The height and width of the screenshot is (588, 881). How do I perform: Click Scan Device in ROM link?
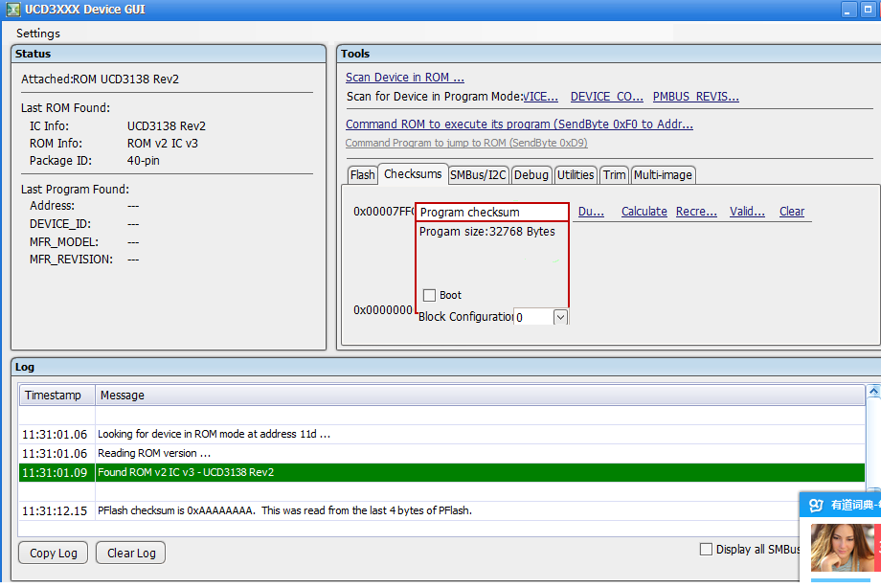(404, 77)
